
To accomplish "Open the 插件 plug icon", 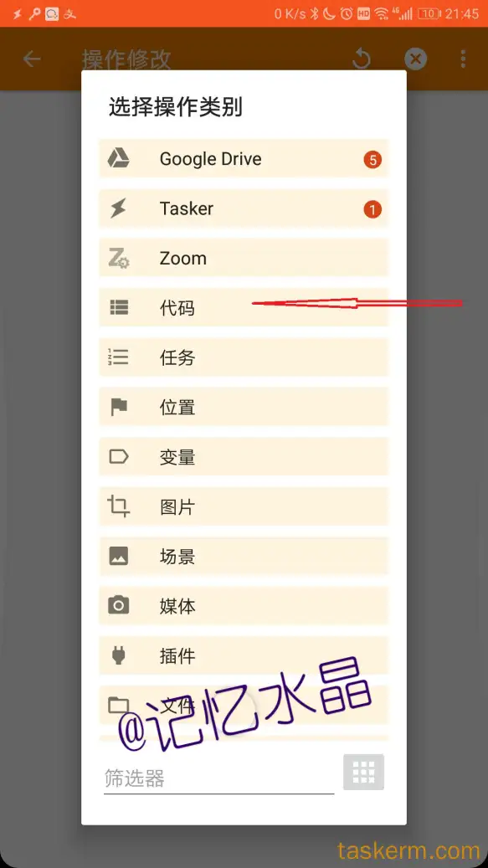I will coord(118,655).
